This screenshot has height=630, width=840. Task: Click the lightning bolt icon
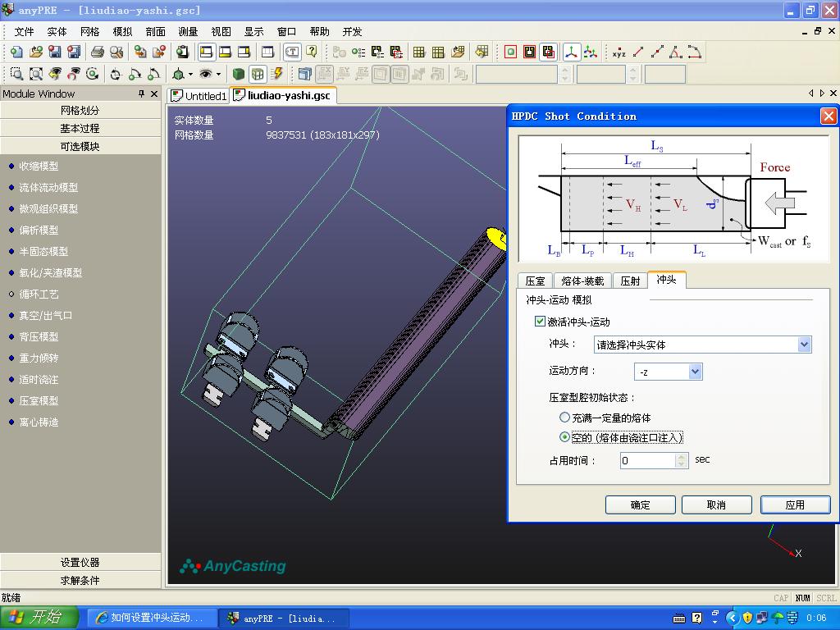(x=277, y=74)
